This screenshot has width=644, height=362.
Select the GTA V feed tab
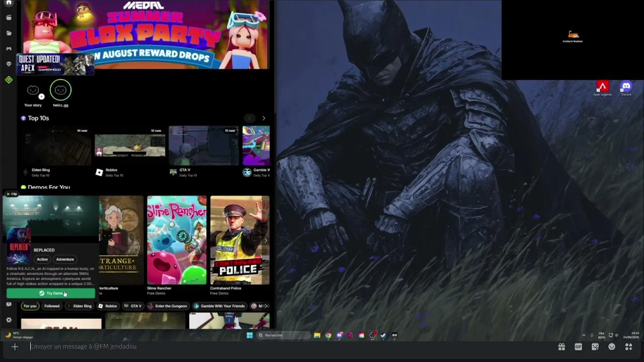pyautogui.click(x=133, y=306)
